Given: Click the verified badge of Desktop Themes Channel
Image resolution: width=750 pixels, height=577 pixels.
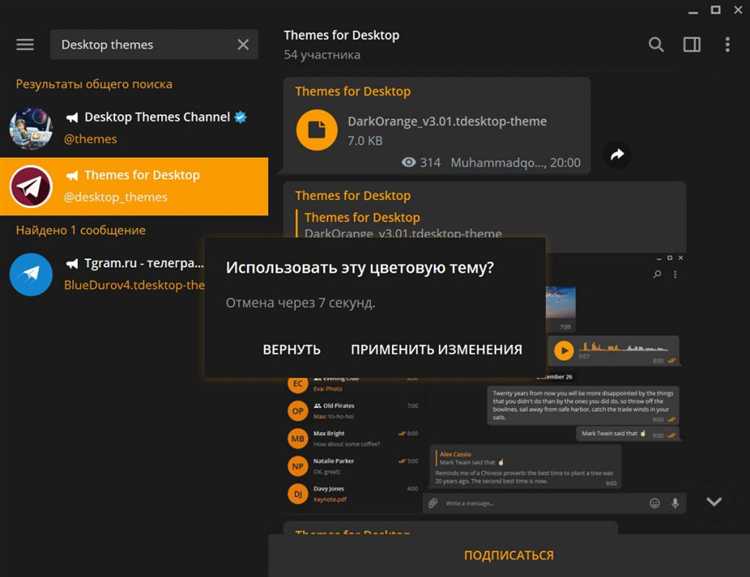Looking at the screenshot, I should [x=241, y=117].
